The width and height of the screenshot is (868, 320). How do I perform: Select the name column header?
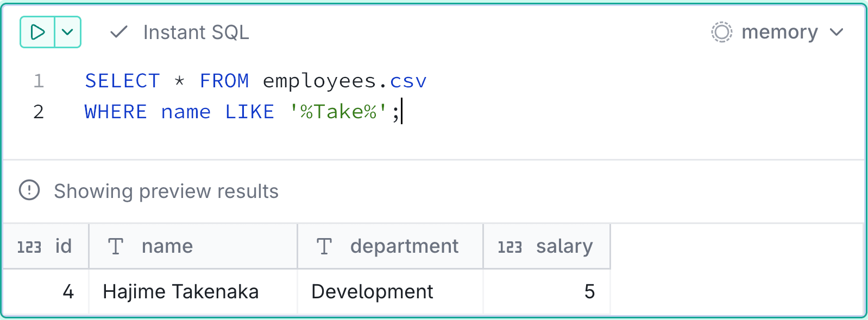[x=193, y=246]
